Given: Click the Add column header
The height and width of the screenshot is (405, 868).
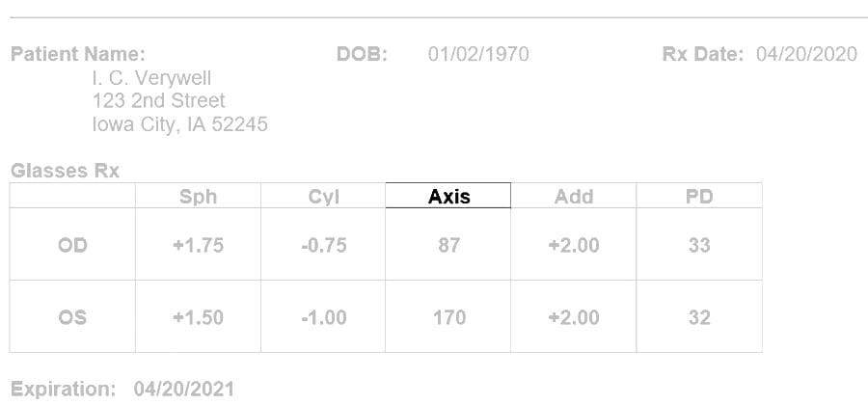Looking at the screenshot, I should [x=574, y=197].
